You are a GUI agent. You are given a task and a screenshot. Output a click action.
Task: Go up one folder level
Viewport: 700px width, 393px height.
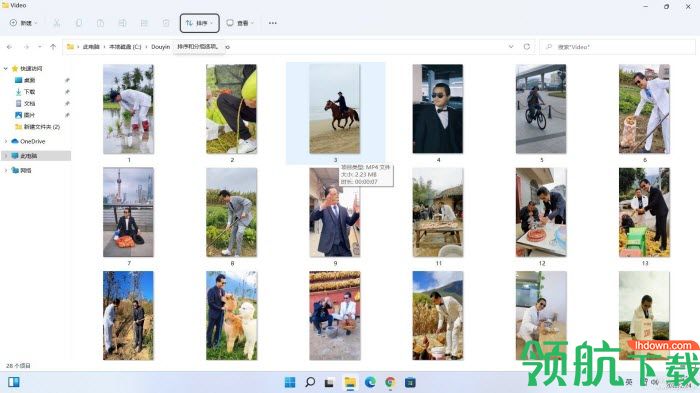point(53,46)
